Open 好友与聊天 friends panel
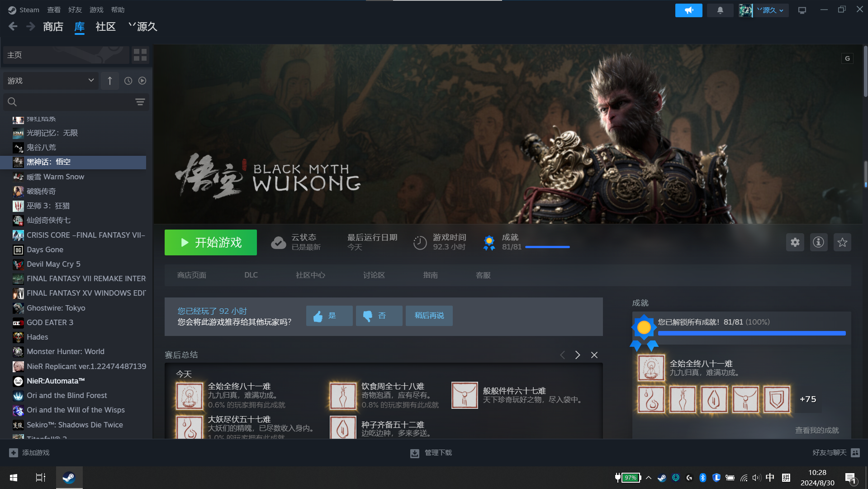Screen dimensions: 868x489 [x=836, y=453]
